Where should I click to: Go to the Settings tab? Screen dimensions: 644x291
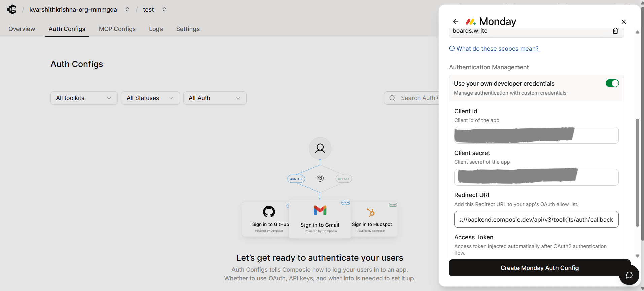(x=188, y=29)
